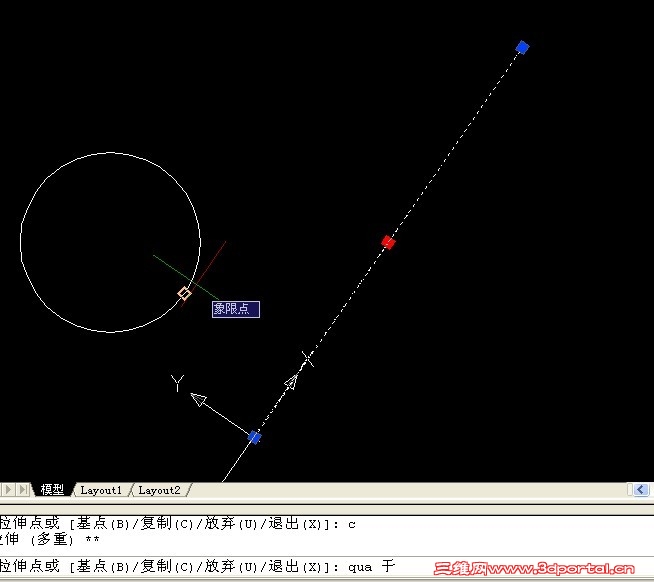The image size is (654, 582).
Task: Click the 象限点 snap tooltip
Action: (236, 309)
